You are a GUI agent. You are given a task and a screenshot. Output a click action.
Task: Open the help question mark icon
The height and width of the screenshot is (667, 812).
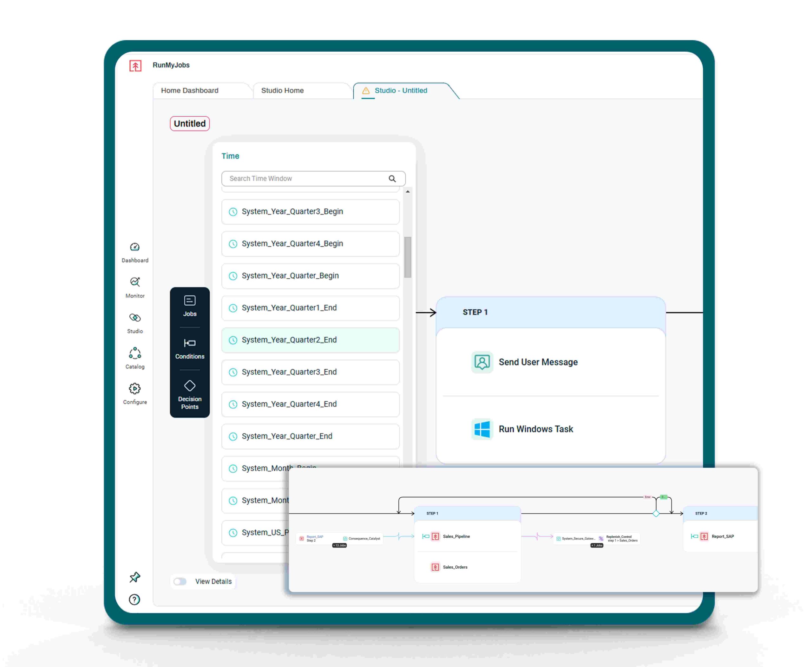(x=134, y=599)
